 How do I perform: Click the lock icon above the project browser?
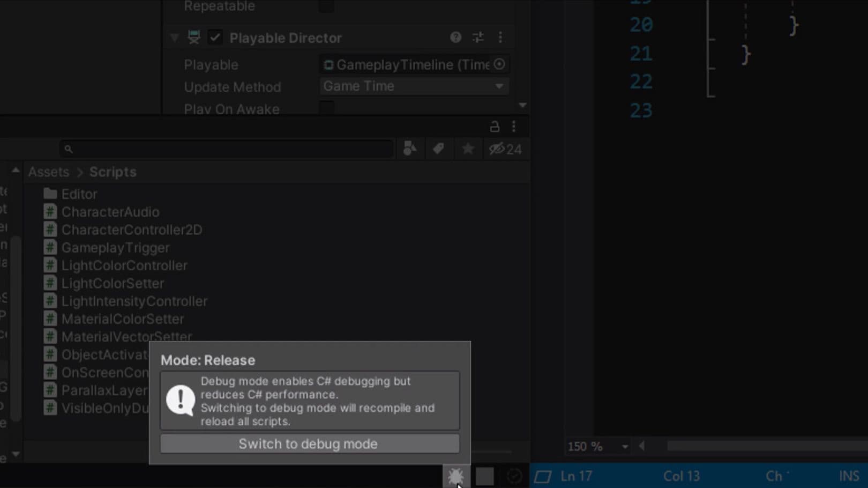pos(493,127)
